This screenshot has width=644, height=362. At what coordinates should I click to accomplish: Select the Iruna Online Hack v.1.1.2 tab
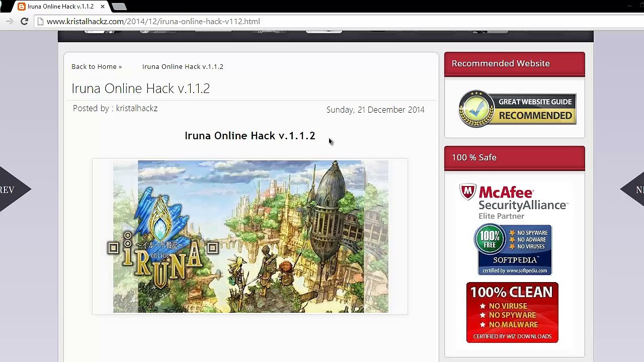click(61, 7)
